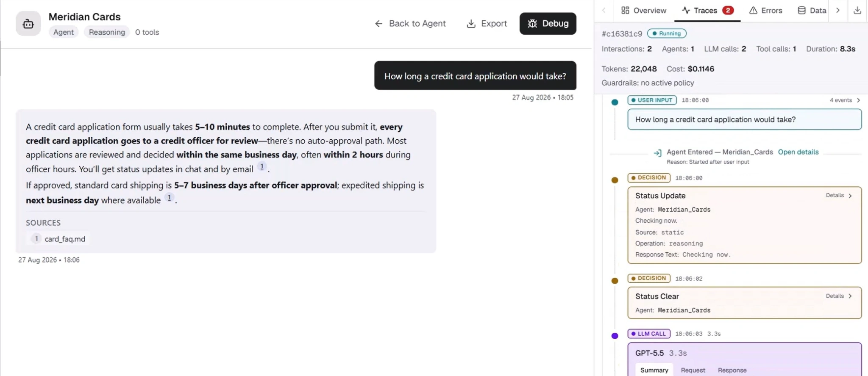Select the Summary tab in GPT-5.5 card
The width and height of the screenshot is (868, 376).
(x=654, y=370)
